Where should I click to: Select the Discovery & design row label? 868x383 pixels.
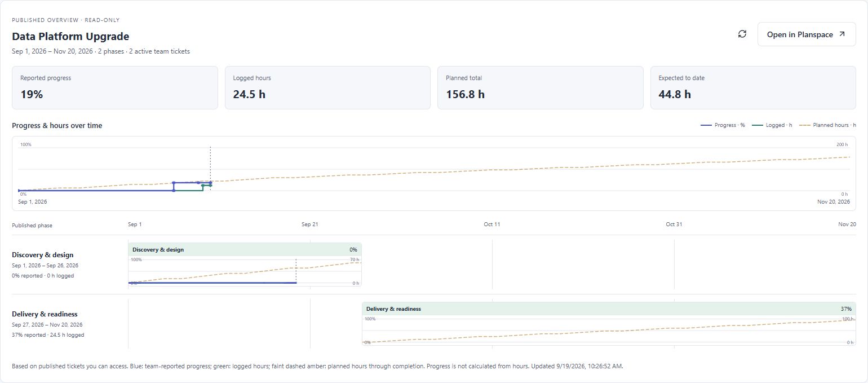coord(43,255)
